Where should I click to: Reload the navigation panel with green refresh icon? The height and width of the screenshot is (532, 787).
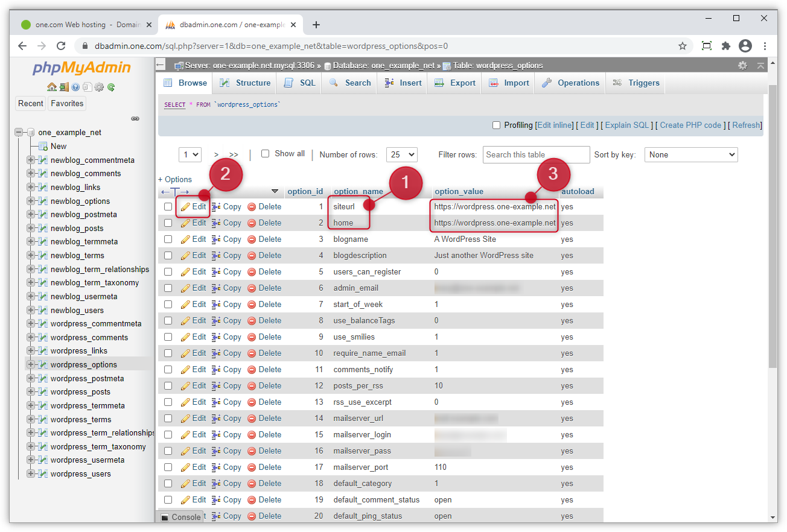click(x=111, y=87)
